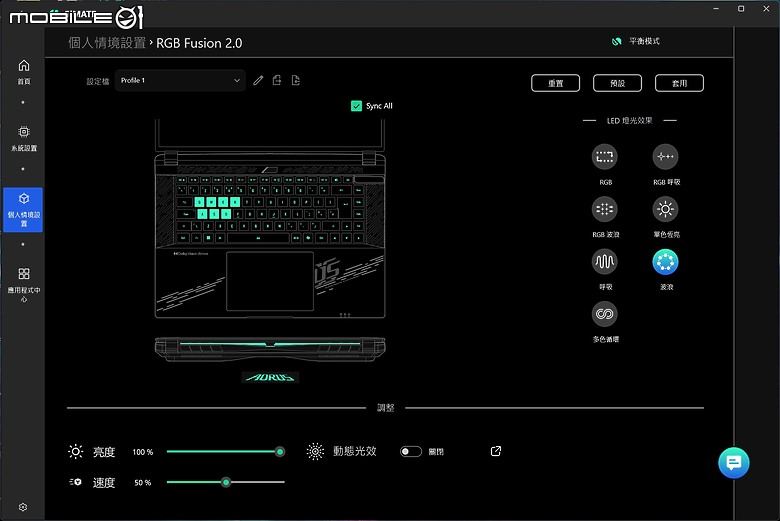Screen dimensions: 780x521
Task: Edit the profile name with pencil icon
Action: [x=258, y=80]
